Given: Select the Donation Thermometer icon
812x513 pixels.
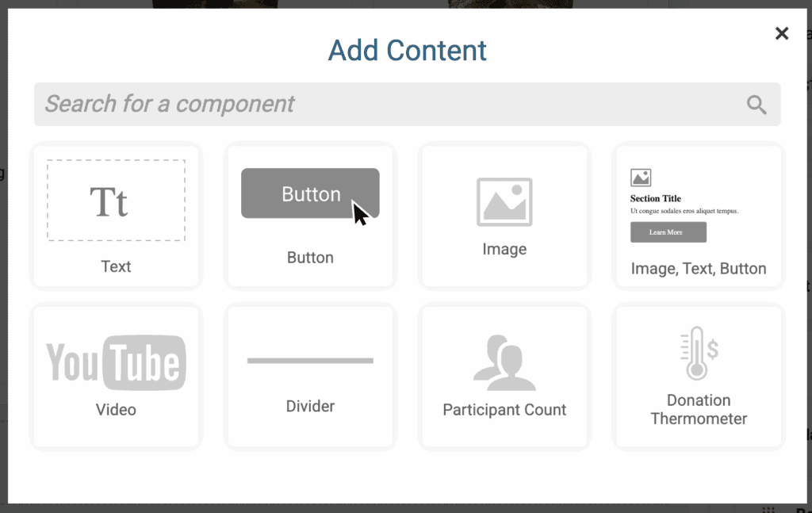Looking at the screenshot, I should 699,353.
